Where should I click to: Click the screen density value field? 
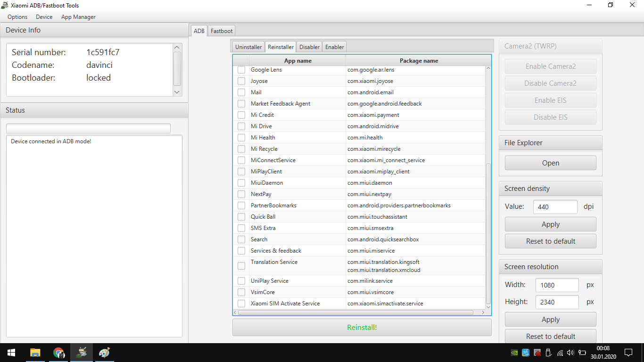point(555,206)
